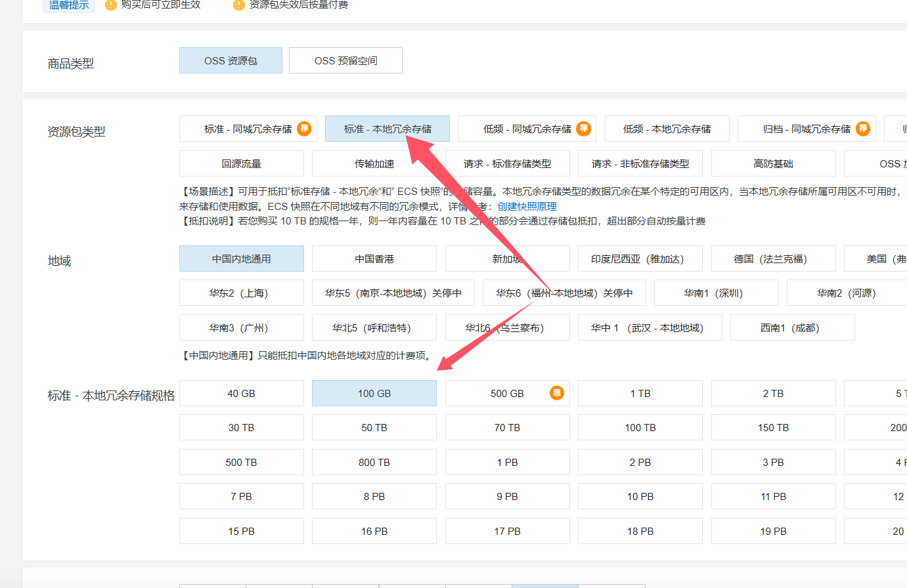Pick the 10 PB capacity
Screen dimensions: 907x588
(640, 496)
